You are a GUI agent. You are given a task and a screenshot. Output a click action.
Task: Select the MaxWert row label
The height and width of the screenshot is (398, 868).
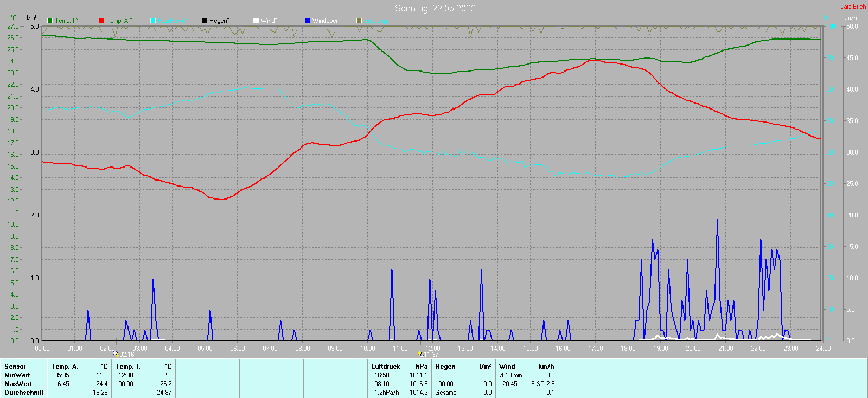click(18, 384)
